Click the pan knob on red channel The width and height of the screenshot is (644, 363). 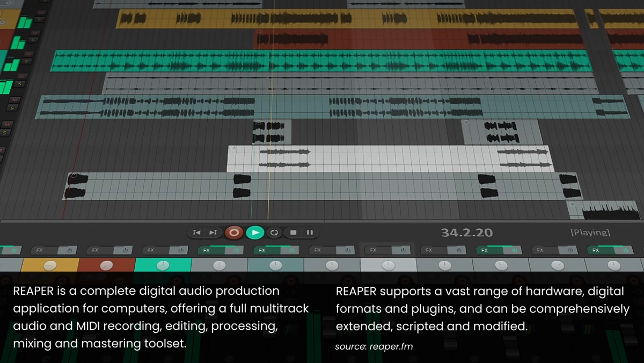(x=106, y=265)
